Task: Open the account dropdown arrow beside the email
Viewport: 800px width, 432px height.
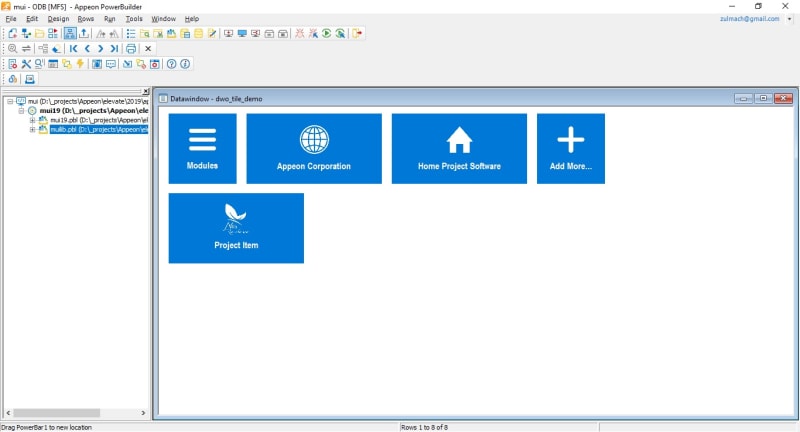Action: (789, 19)
